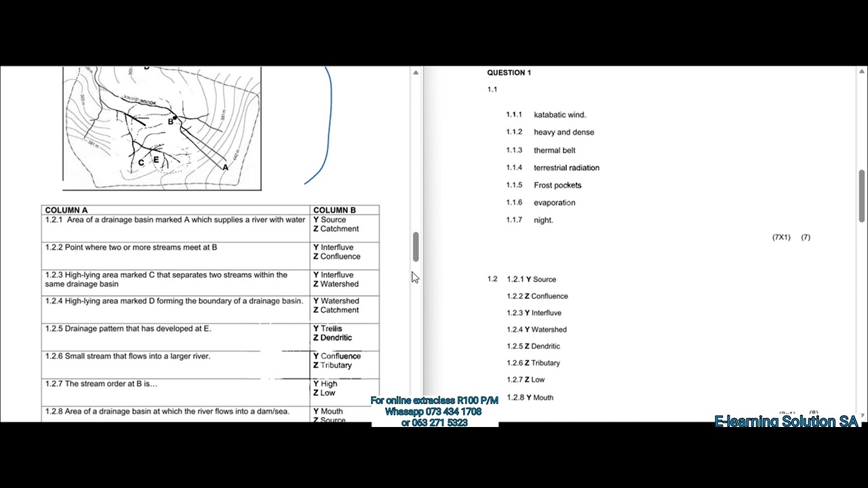This screenshot has width=868, height=488.
Task: Click row 1.2.6 small stream description
Action: [127, 356]
